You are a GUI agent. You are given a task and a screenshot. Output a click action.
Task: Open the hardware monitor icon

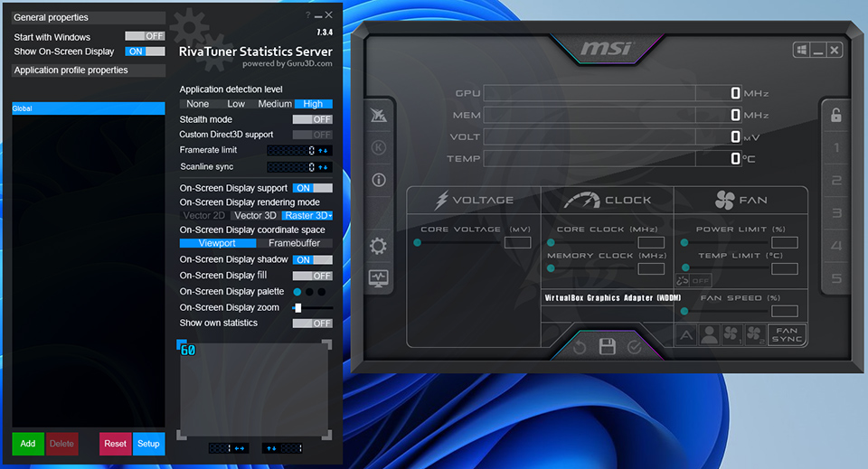(378, 278)
